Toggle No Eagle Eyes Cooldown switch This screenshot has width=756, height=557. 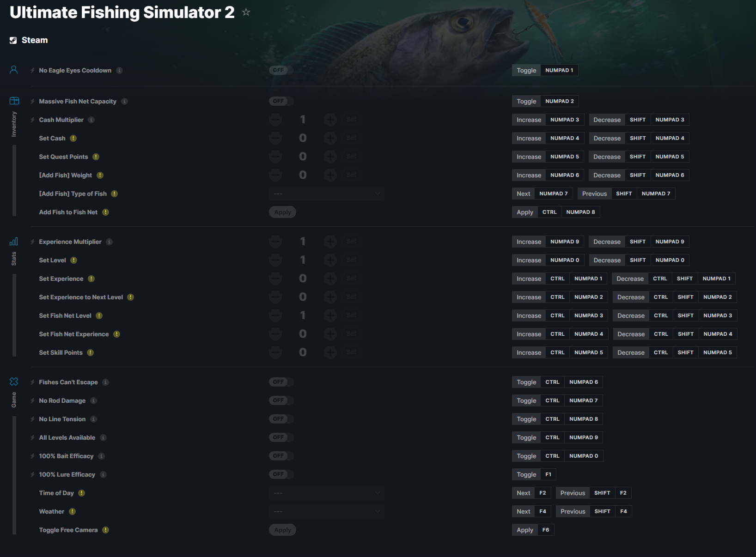[281, 70]
